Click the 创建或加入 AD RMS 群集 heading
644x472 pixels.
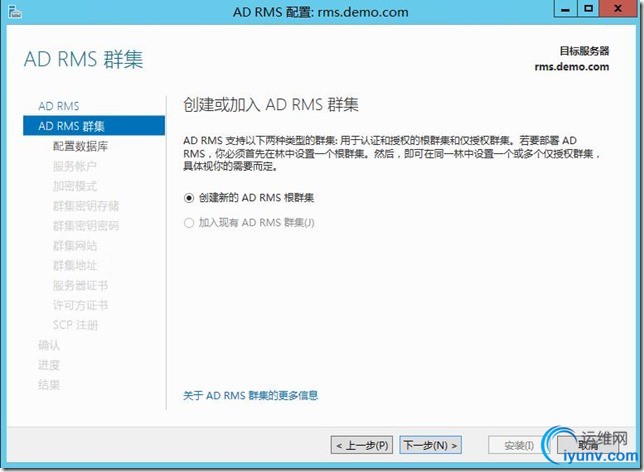tap(271, 105)
